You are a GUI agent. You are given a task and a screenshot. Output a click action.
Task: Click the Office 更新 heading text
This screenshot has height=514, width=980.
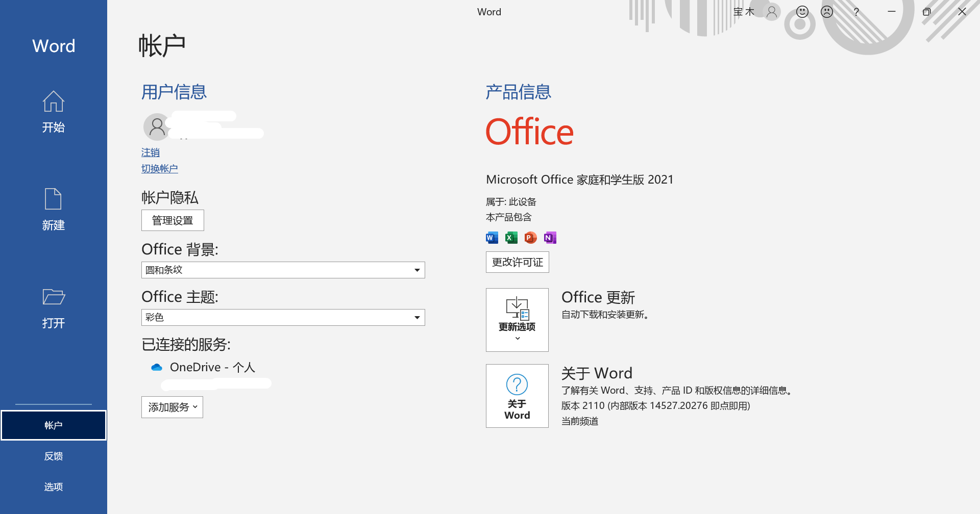click(x=598, y=297)
